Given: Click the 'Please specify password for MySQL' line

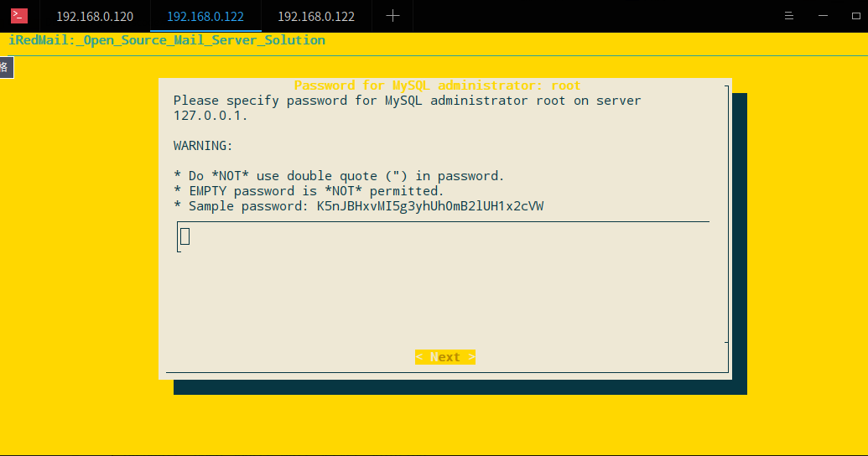Looking at the screenshot, I should pos(407,101).
